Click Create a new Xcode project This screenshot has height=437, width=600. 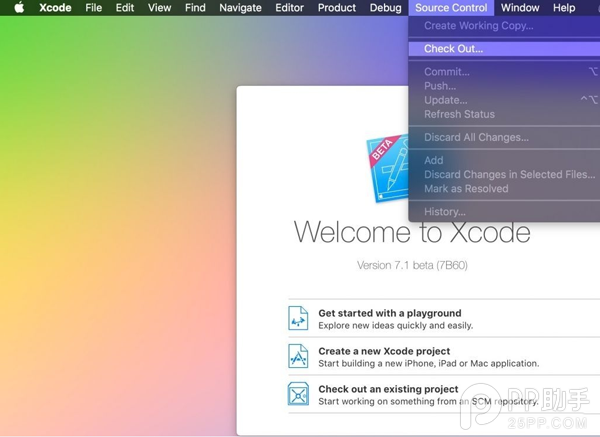coord(384,351)
